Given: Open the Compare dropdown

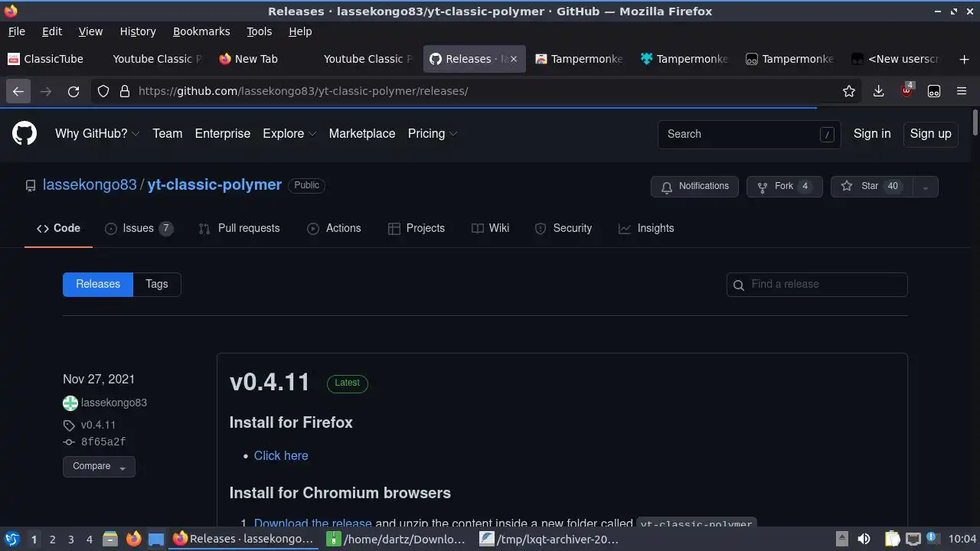Looking at the screenshot, I should (99, 467).
